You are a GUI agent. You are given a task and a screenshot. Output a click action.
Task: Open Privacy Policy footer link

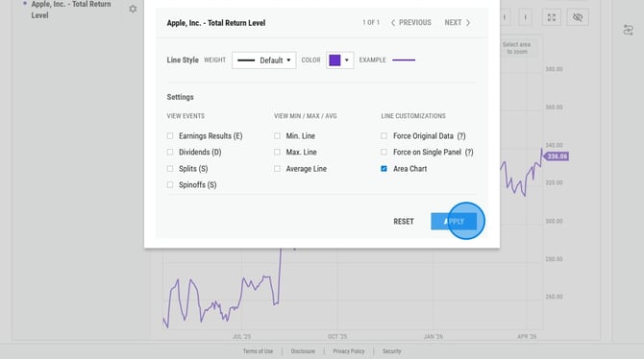click(x=349, y=351)
